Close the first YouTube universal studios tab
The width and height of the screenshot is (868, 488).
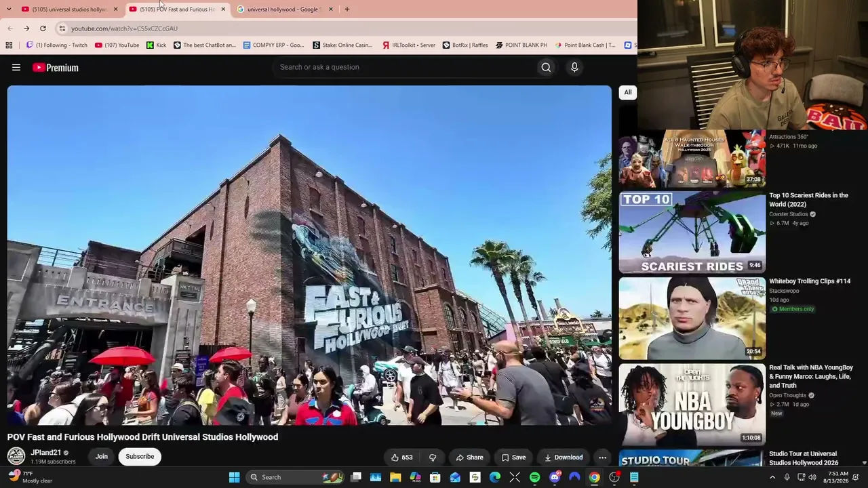coord(115,9)
